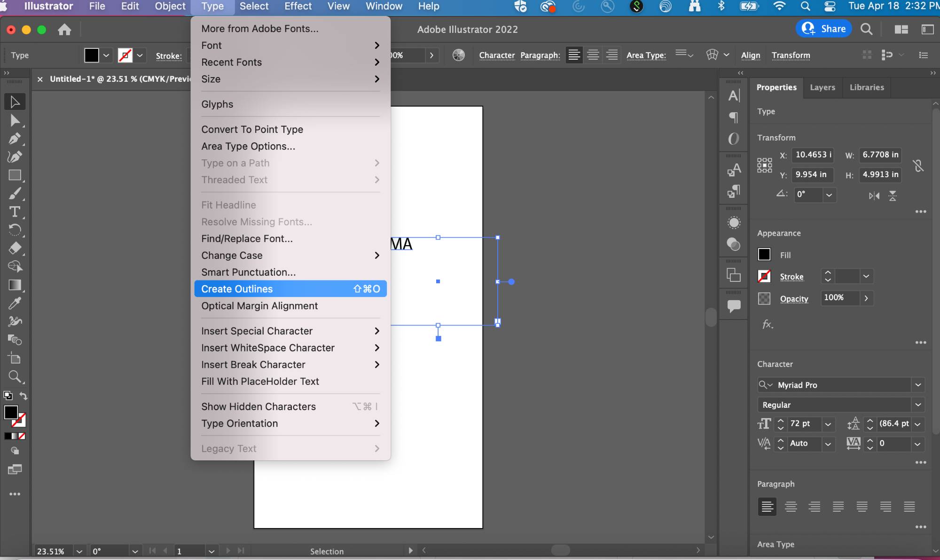The height and width of the screenshot is (560, 940).
Task: Open the Transform link in control bar
Action: click(x=791, y=55)
